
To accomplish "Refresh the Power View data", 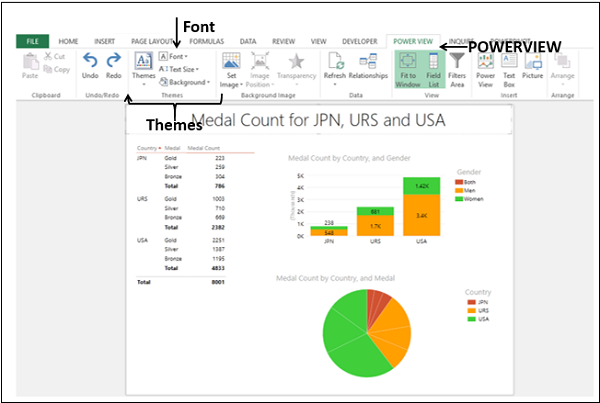I will (336, 68).
